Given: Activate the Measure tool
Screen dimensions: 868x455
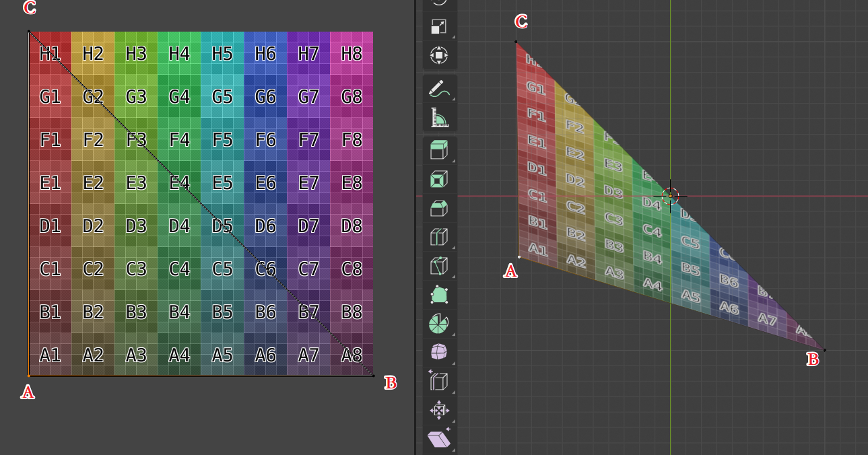Looking at the screenshot, I should click(x=439, y=117).
